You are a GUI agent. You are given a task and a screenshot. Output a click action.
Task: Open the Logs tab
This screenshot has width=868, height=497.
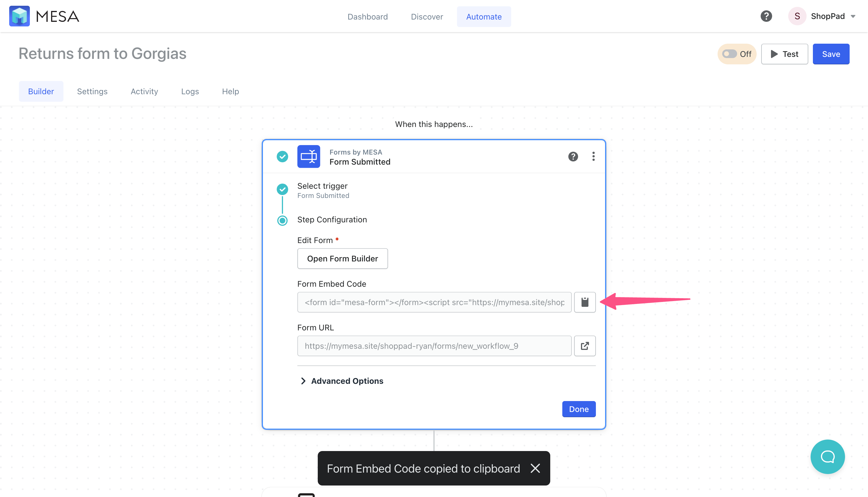[x=190, y=91]
